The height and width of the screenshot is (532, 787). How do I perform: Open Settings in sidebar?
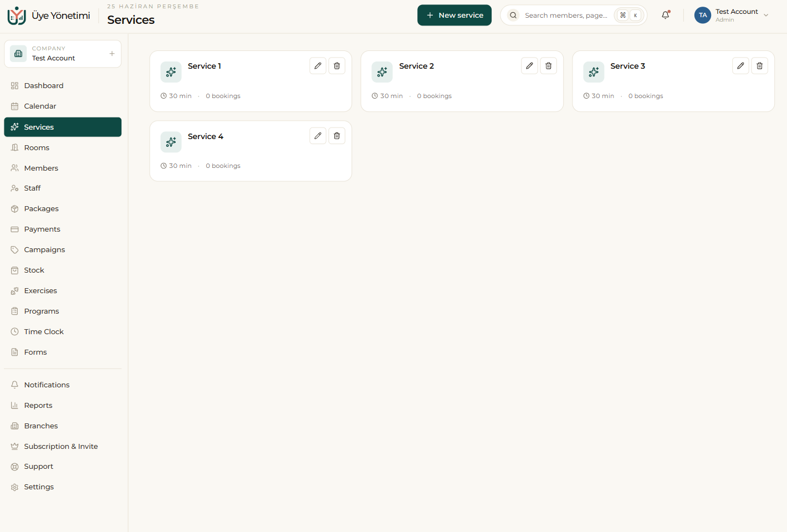(63, 487)
